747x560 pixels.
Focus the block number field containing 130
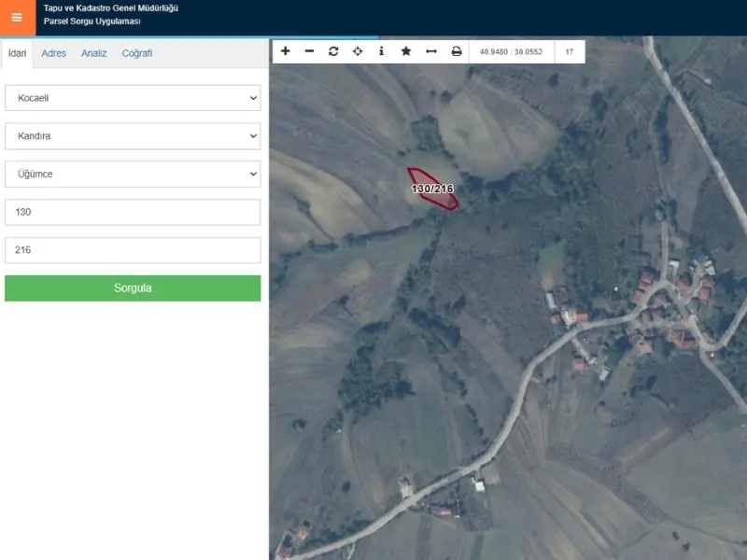tap(133, 212)
